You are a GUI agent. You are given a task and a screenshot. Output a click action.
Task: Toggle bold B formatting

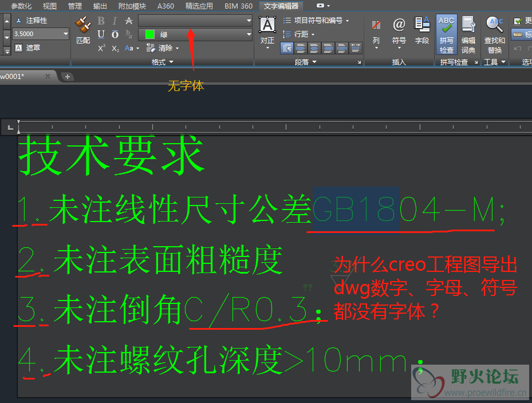[101, 21]
